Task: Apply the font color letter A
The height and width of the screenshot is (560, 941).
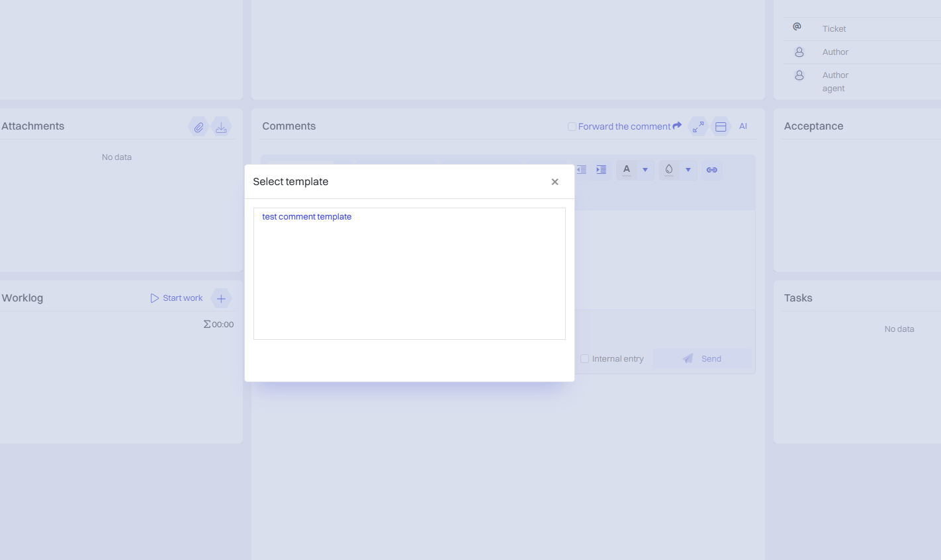Action: tap(627, 170)
